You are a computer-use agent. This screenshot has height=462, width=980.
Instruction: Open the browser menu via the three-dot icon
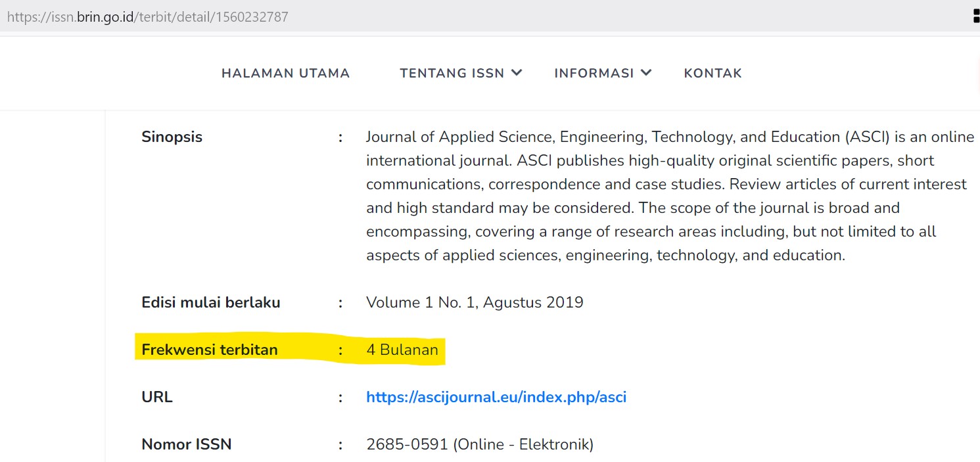point(975,14)
